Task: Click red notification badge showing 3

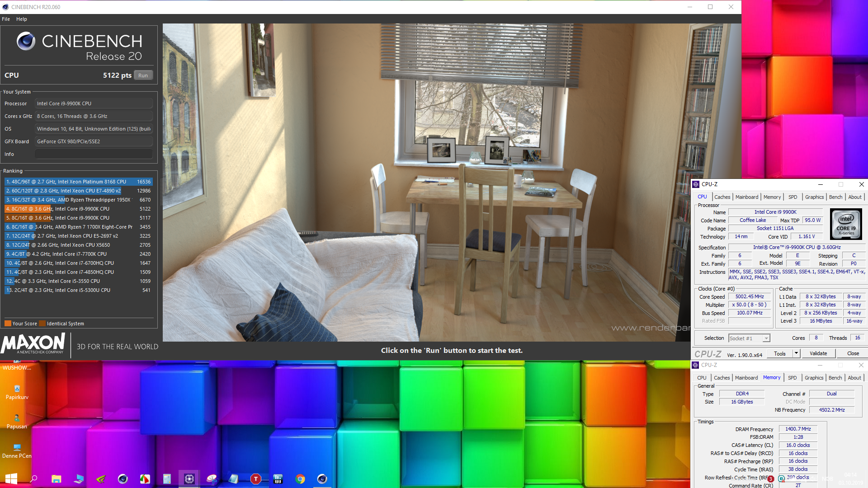Action: coord(770,479)
